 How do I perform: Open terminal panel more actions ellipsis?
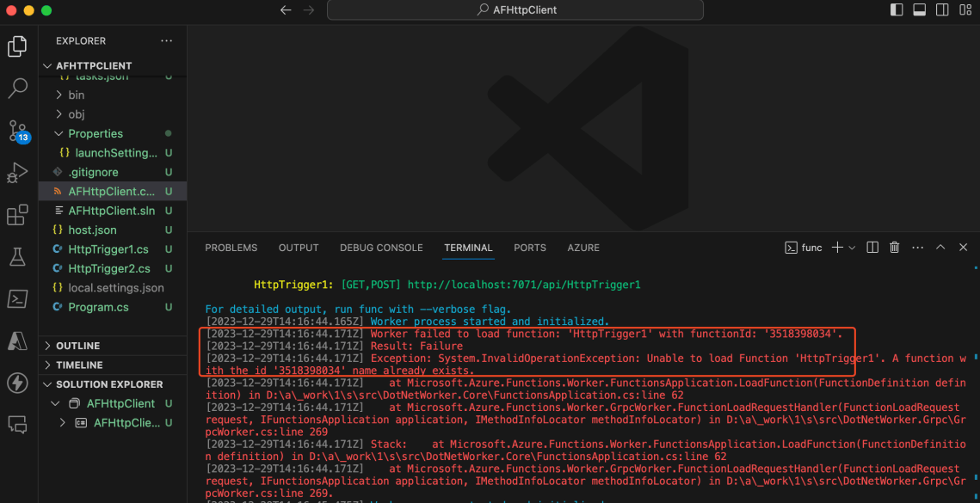(x=917, y=248)
